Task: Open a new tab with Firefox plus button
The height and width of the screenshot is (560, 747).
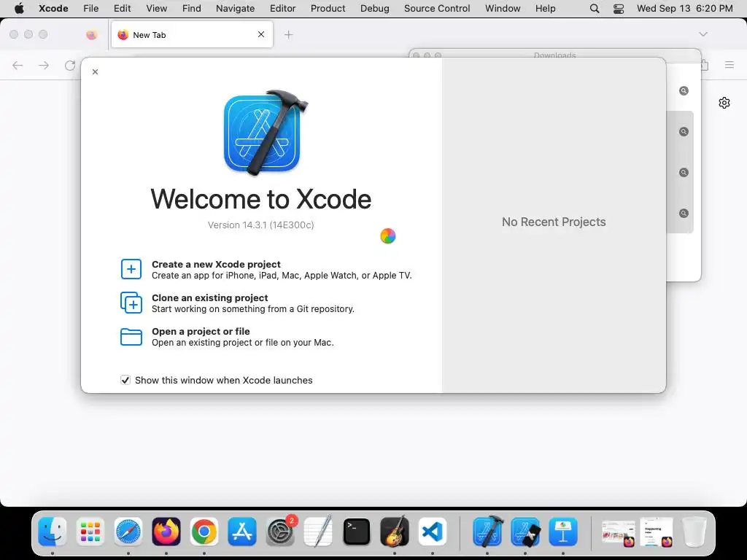Action: 289,35
